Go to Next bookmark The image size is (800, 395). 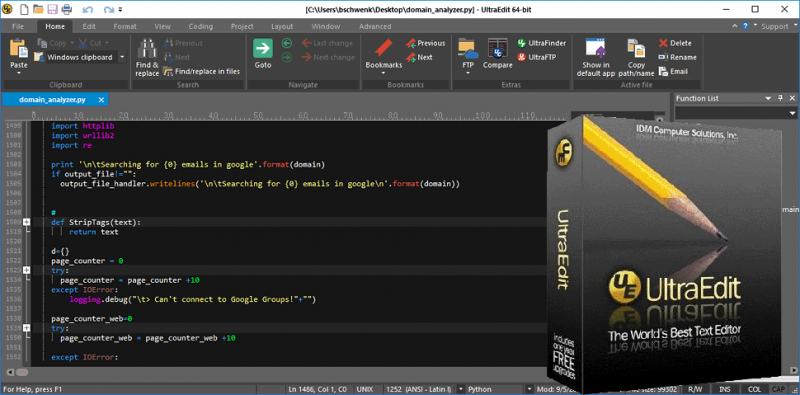(419, 57)
